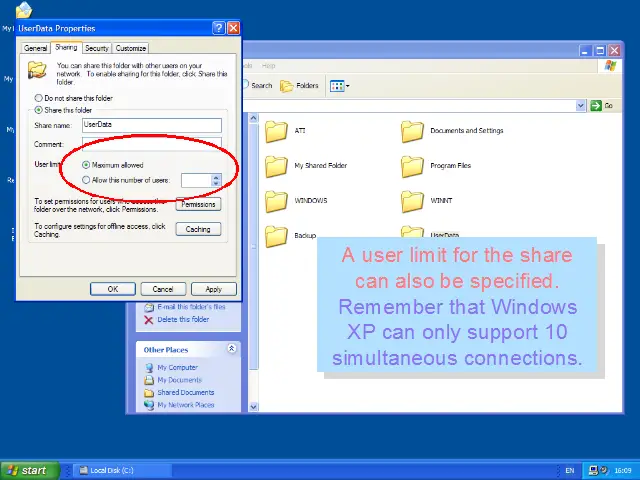
Task: Collapse the Other Places panel
Action: point(231,348)
